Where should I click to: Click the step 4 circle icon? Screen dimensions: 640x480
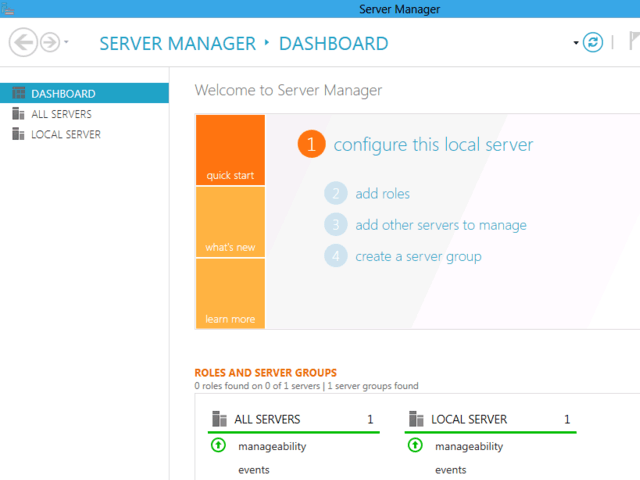336,256
